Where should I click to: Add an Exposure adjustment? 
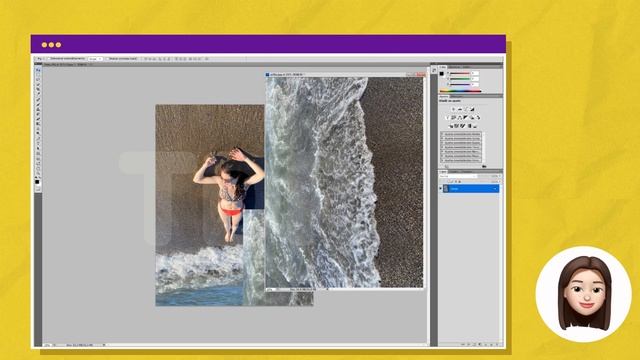click(472, 109)
